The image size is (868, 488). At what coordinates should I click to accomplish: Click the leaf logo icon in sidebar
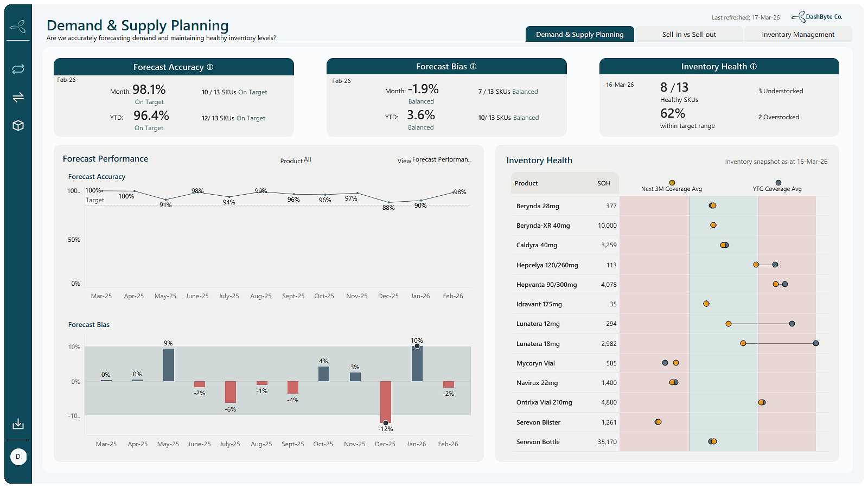point(18,25)
